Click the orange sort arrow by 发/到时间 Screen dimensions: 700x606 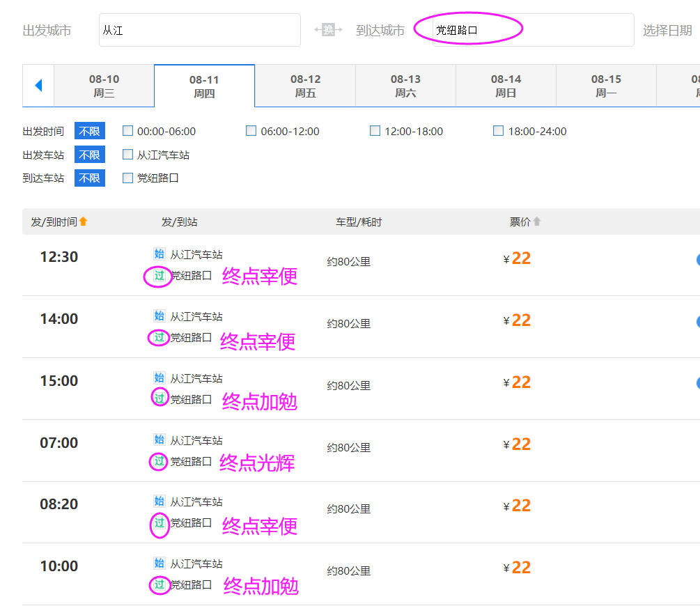84,222
